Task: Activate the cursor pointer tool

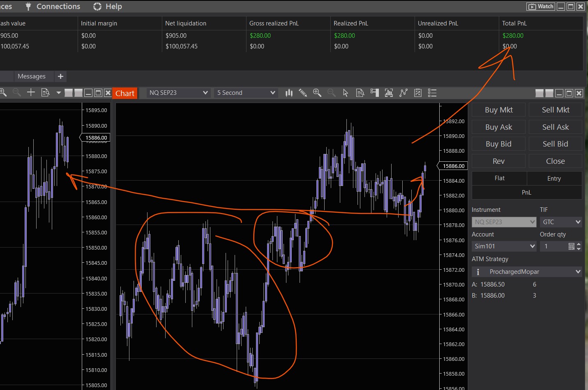Action: tap(346, 93)
